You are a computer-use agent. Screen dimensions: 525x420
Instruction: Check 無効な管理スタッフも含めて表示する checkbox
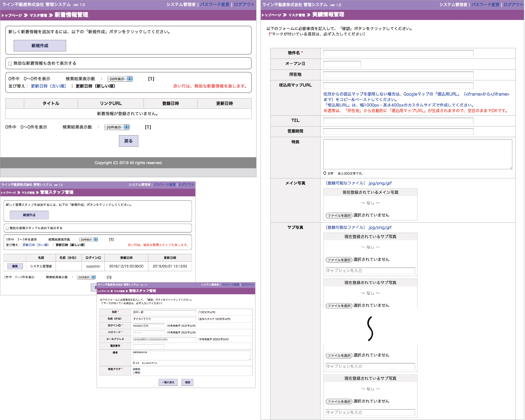[x=7, y=228]
